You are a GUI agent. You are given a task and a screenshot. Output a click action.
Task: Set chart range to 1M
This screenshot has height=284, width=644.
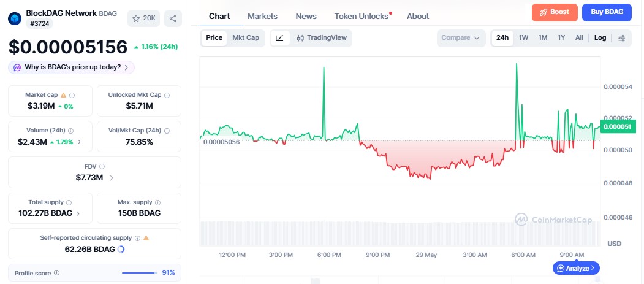click(x=543, y=38)
